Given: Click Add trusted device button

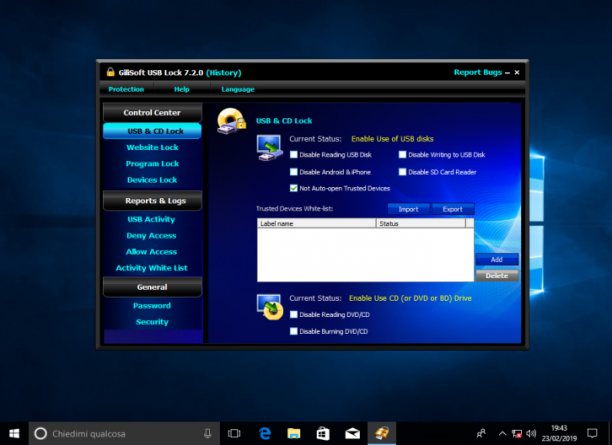Looking at the screenshot, I should (497, 259).
